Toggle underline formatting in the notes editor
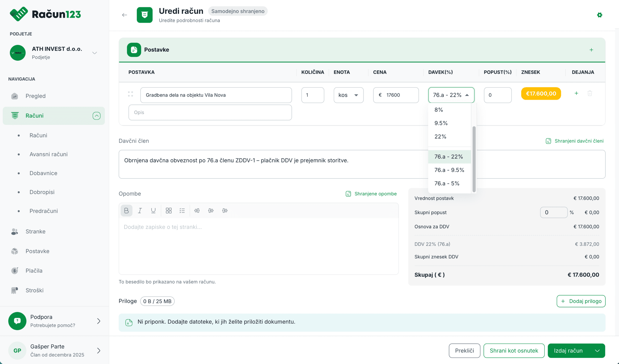The width and height of the screenshot is (619, 364). click(153, 211)
